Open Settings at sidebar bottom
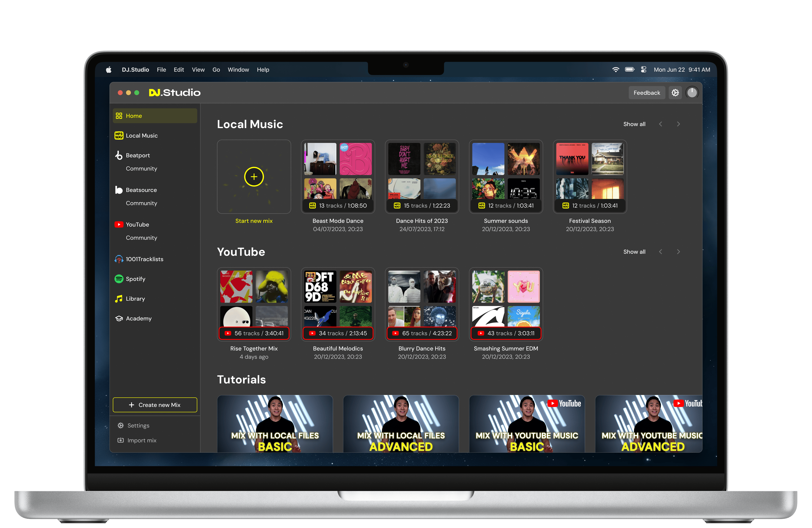The width and height of the screenshot is (812, 528). (x=134, y=426)
